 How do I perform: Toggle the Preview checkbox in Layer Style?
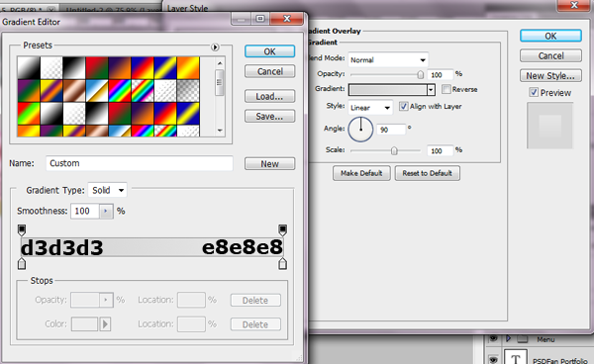tap(534, 92)
